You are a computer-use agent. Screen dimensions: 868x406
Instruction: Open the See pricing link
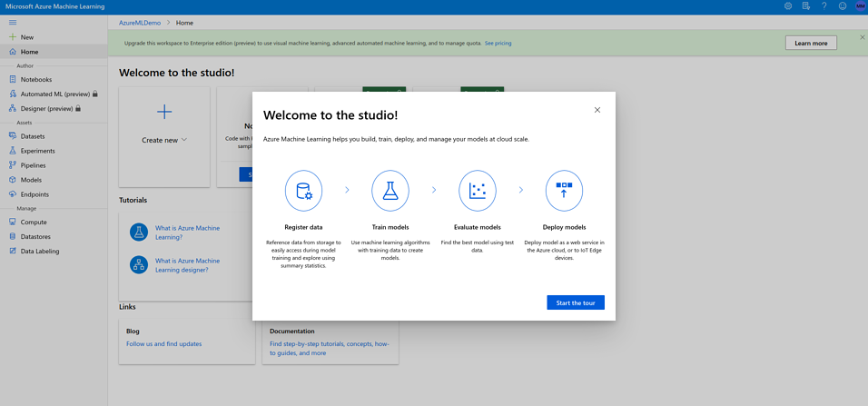pyautogui.click(x=498, y=43)
